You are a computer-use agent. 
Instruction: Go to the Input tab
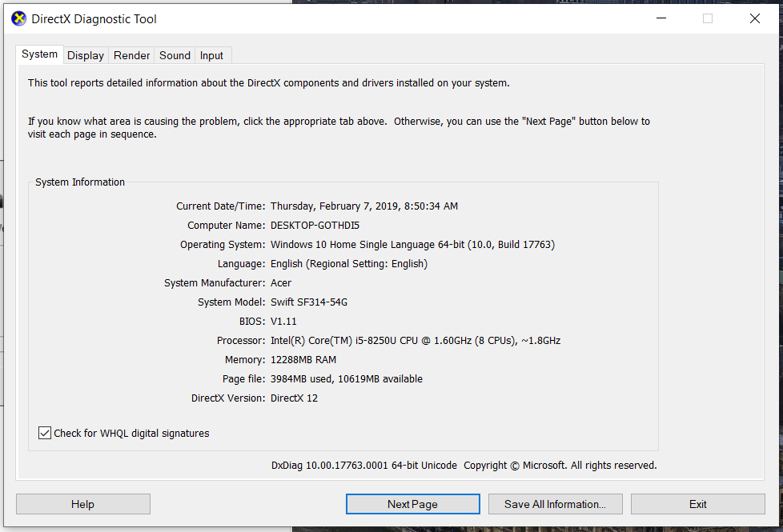click(211, 55)
